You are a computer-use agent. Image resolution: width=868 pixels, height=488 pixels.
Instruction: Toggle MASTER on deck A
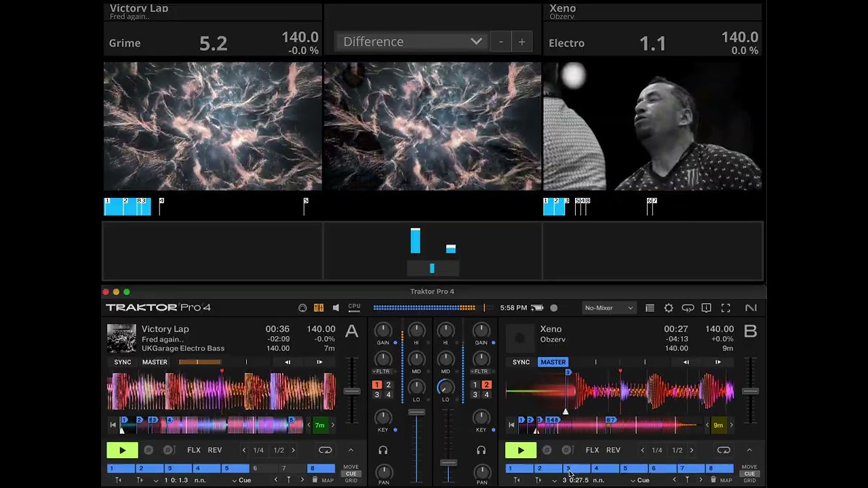(155, 362)
